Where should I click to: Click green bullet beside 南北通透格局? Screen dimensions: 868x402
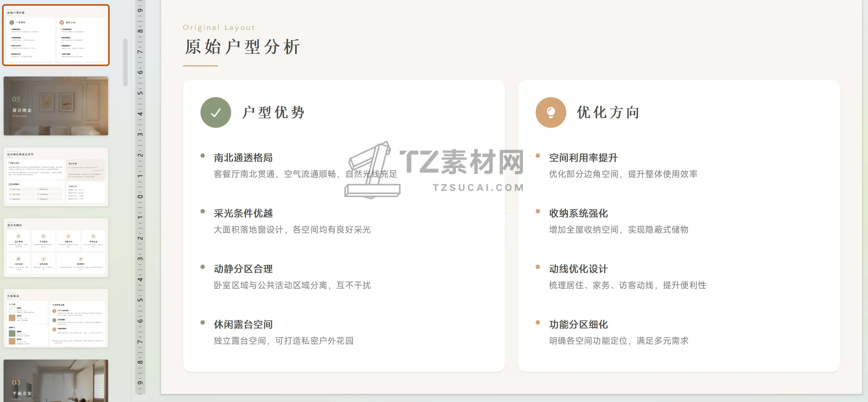203,156
